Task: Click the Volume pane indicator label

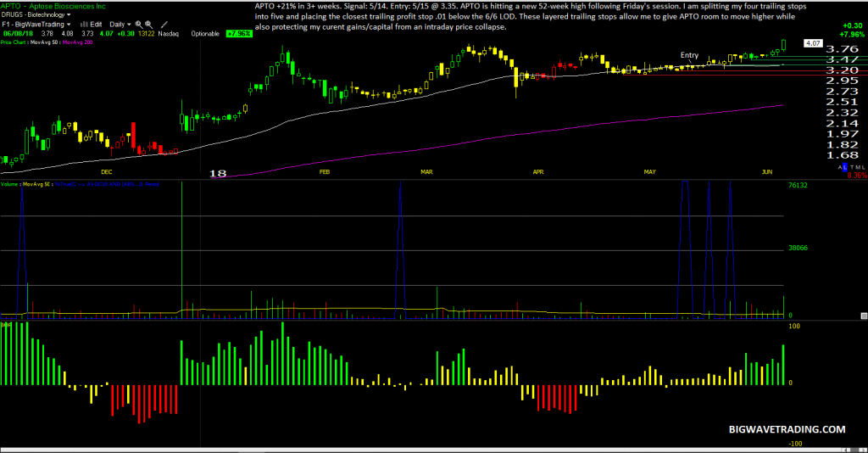Action: point(9,184)
